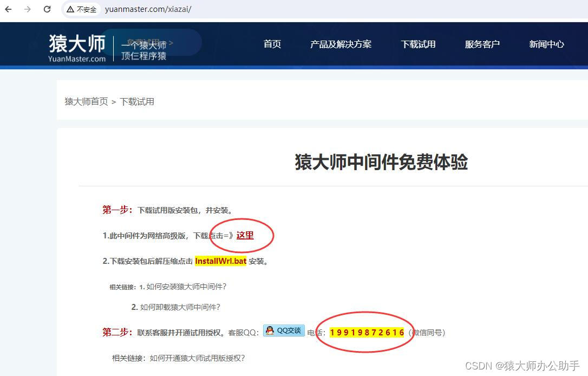Click the red 这里 download link
Screen dimensions: 588x376
pyautogui.click(x=245, y=235)
